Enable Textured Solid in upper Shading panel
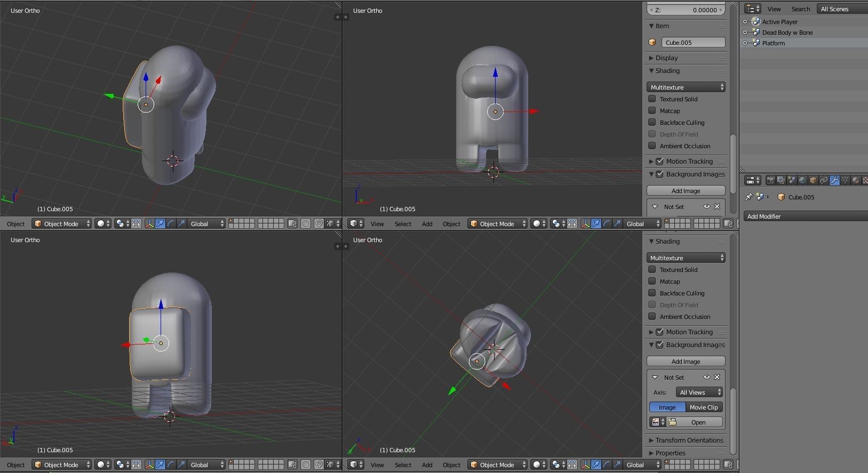The height and width of the screenshot is (473, 868). click(x=652, y=99)
